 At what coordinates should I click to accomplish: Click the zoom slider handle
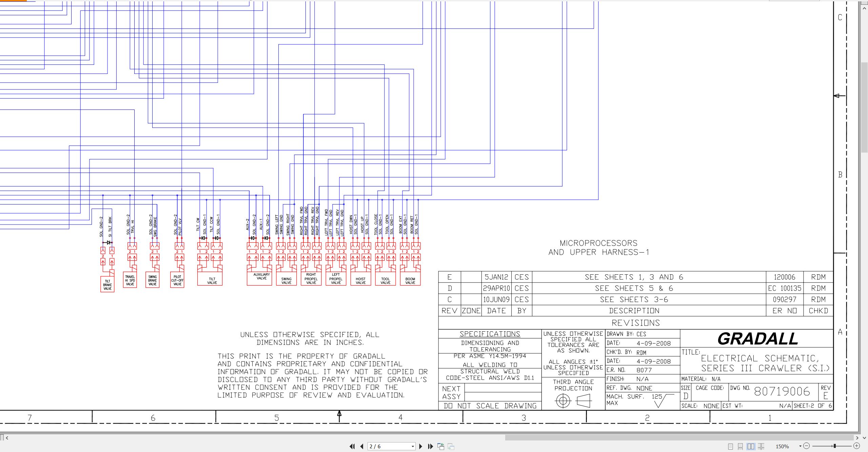(x=835, y=446)
